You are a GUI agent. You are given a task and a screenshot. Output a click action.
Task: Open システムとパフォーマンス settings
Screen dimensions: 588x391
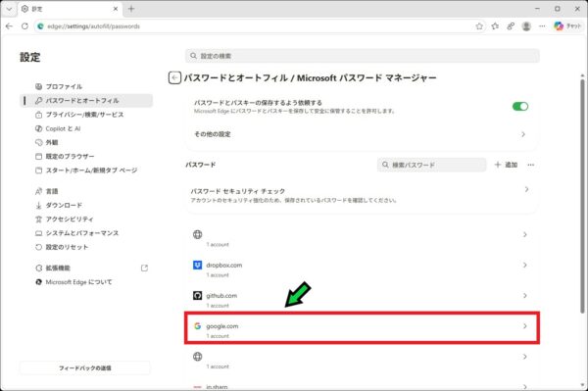(86, 233)
